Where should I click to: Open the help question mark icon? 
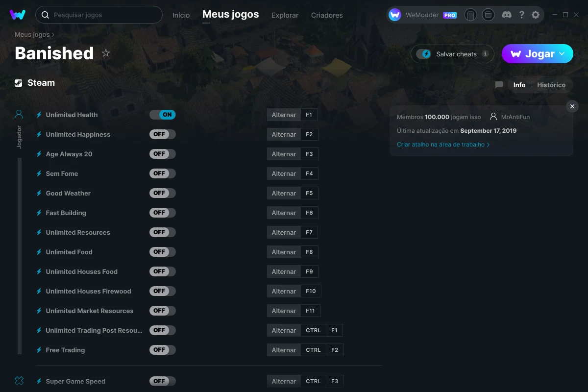pos(521,15)
